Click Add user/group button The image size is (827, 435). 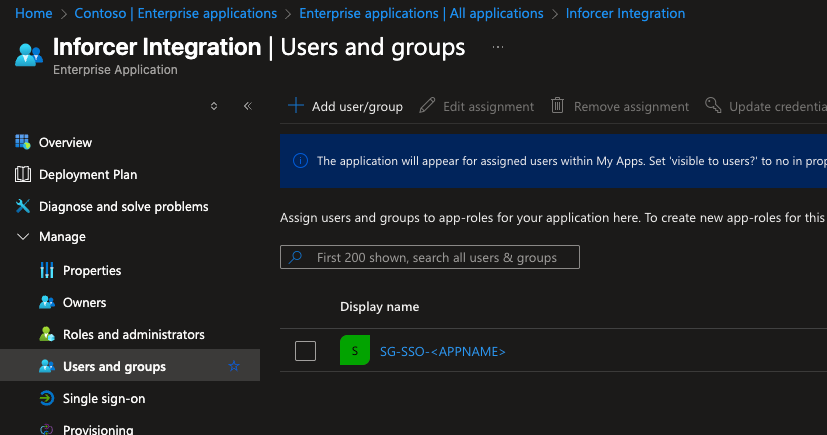(346, 106)
